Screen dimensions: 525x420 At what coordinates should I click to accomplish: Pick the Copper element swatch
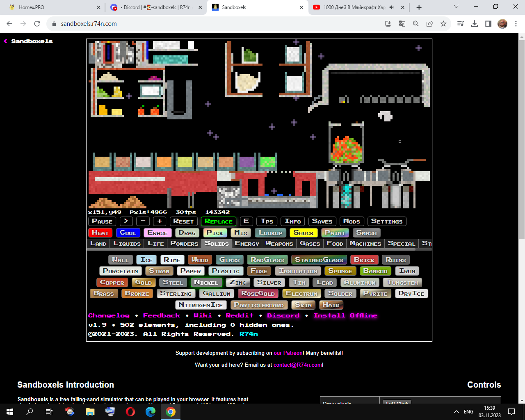112,283
